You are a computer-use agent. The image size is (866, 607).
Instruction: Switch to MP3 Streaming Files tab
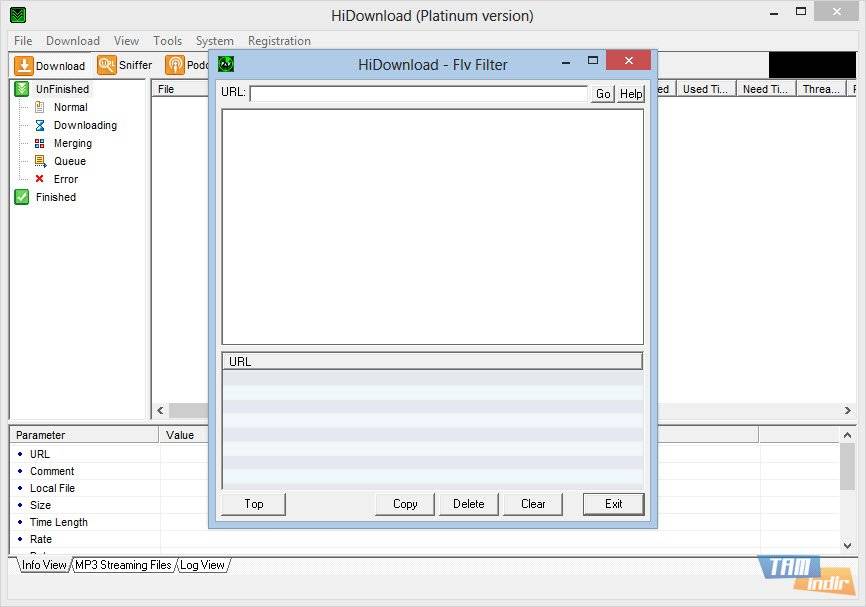coord(123,565)
